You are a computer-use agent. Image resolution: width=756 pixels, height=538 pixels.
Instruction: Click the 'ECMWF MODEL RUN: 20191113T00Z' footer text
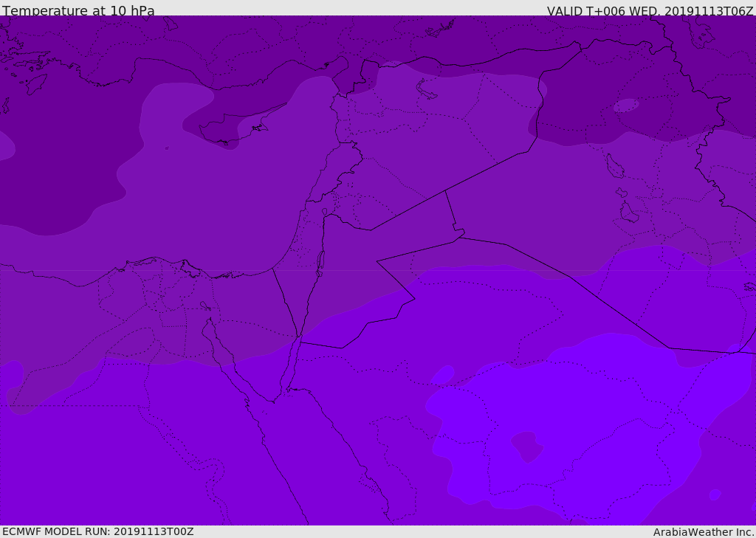pos(98,531)
